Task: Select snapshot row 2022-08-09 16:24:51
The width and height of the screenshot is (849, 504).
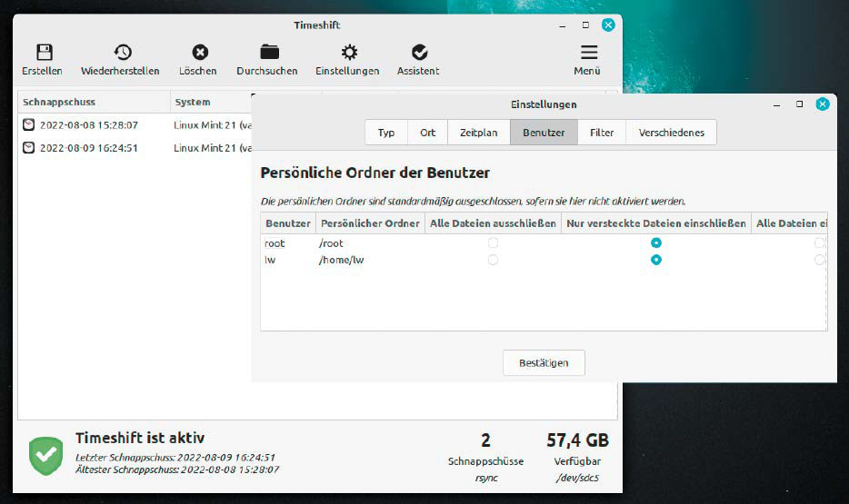Action: pyautogui.click(x=135, y=148)
